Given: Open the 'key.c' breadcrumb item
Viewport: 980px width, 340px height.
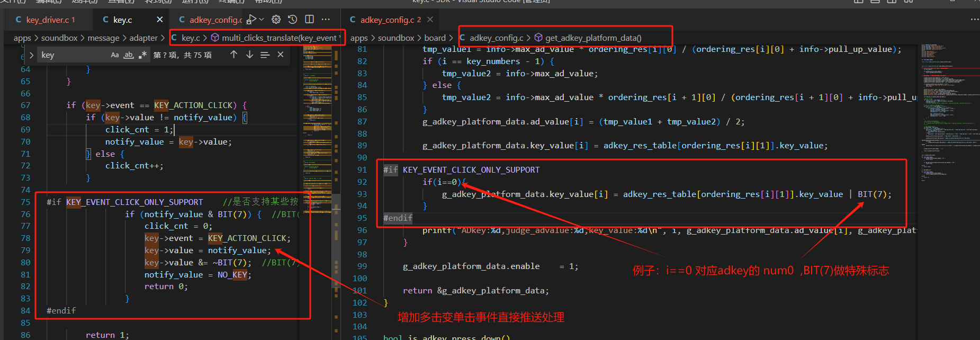Looking at the screenshot, I should (x=186, y=38).
